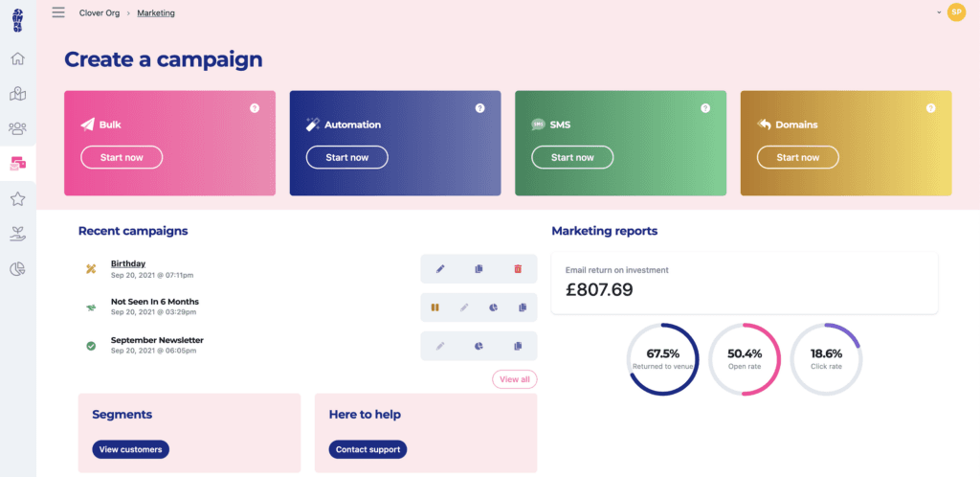Viewport: 980px width, 477px height.
Task: Edit the Birthday campaign with pencil icon
Action: coord(440,269)
